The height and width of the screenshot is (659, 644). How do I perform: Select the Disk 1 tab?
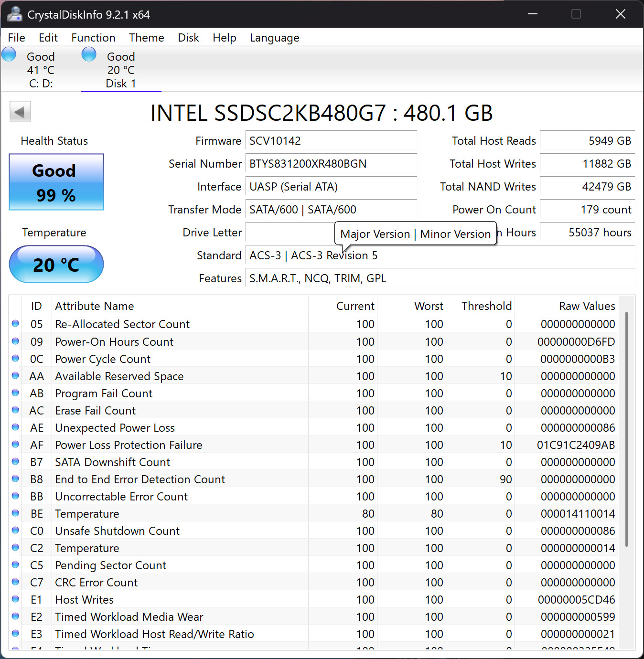click(x=121, y=70)
